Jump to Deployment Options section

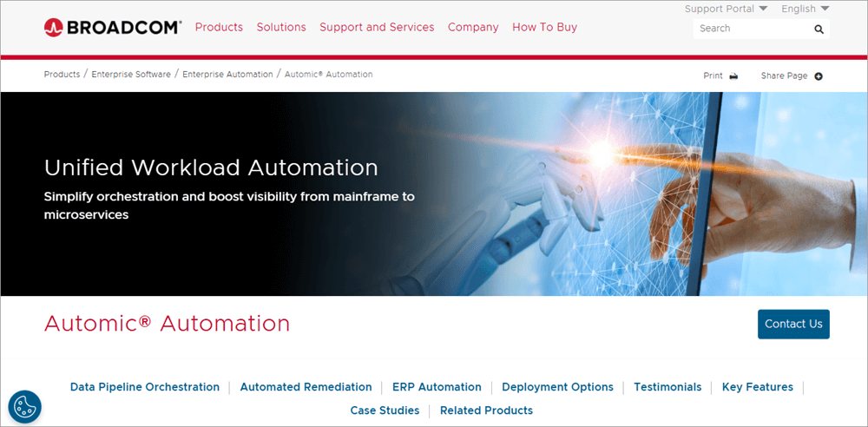tap(557, 387)
